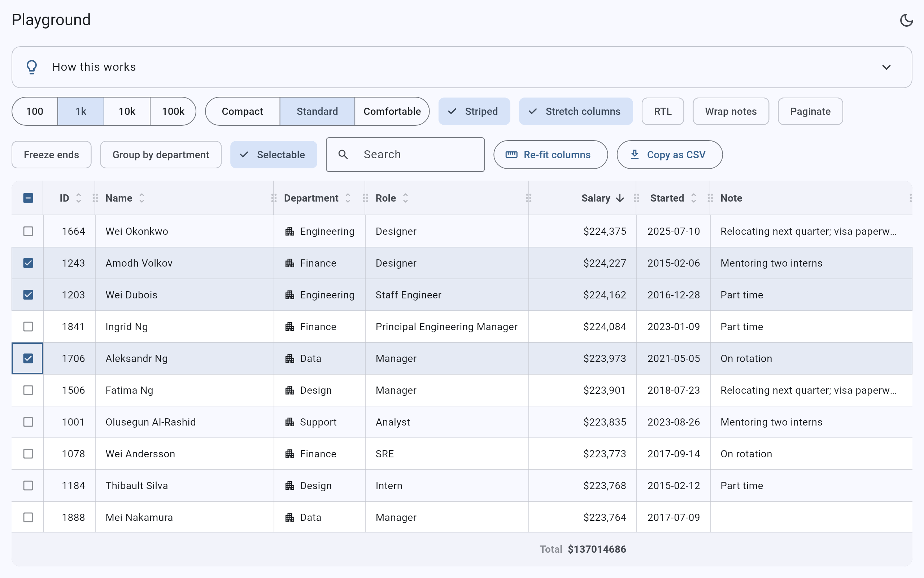Viewport: 924px width, 578px height.
Task: Uncheck the row for Wei Dubois
Action: click(28, 295)
